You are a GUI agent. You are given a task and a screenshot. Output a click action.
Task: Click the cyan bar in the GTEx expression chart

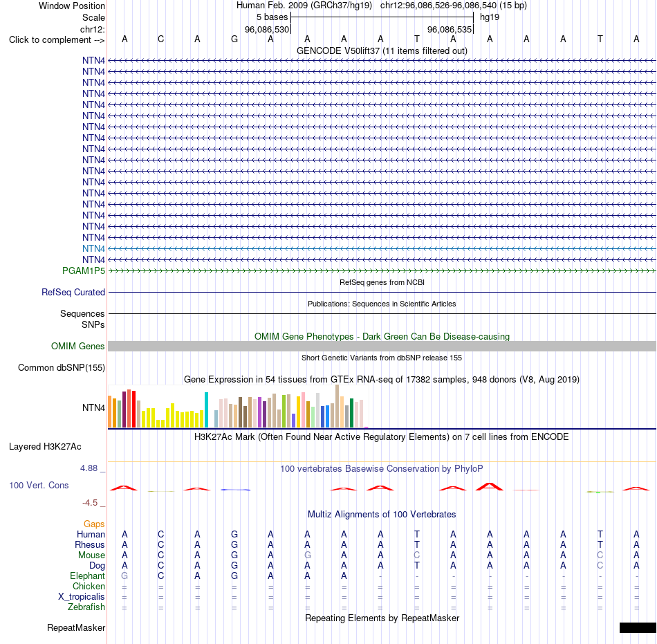[x=207, y=410]
